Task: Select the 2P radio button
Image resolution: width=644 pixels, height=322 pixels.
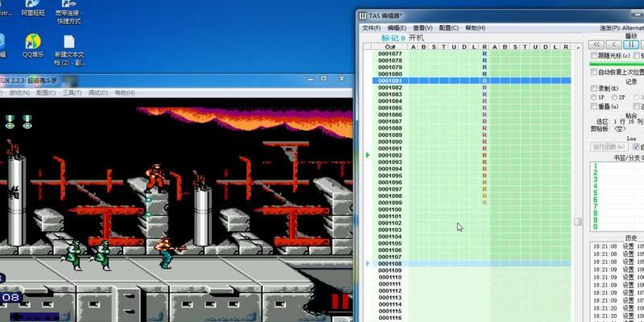Action: pyautogui.click(x=614, y=97)
